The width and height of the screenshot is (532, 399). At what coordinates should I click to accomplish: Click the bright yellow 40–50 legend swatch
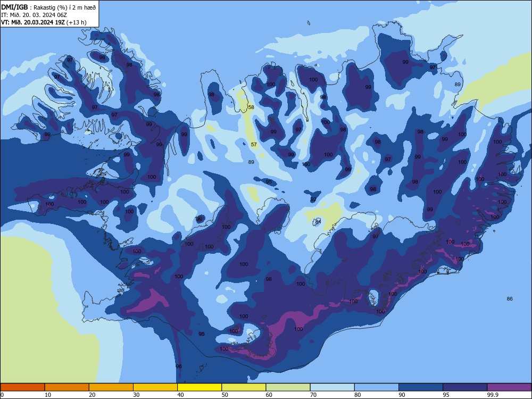tap(199, 387)
